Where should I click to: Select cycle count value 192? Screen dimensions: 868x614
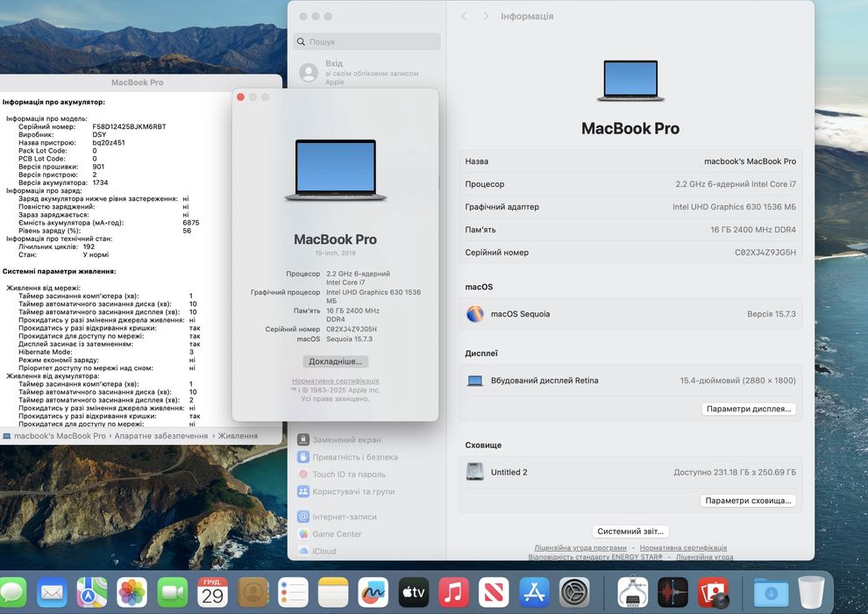pyautogui.click(x=89, y=246)
